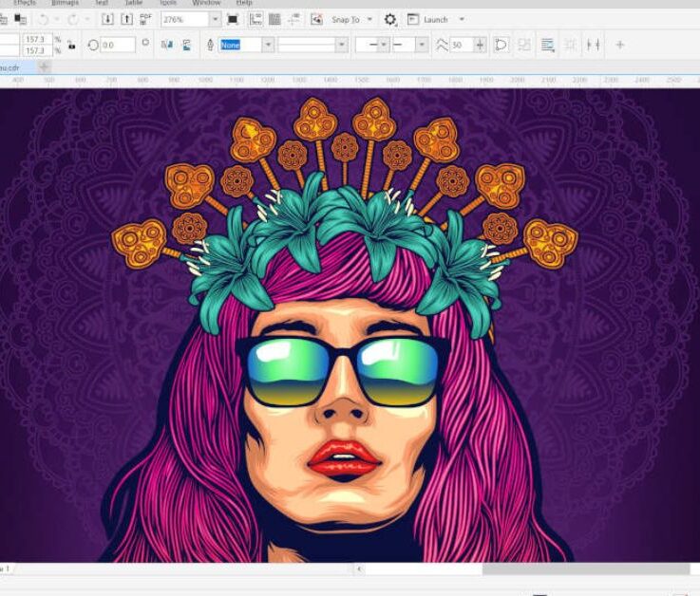Select the sunglasses object on canvas

(x=342, y=371)
